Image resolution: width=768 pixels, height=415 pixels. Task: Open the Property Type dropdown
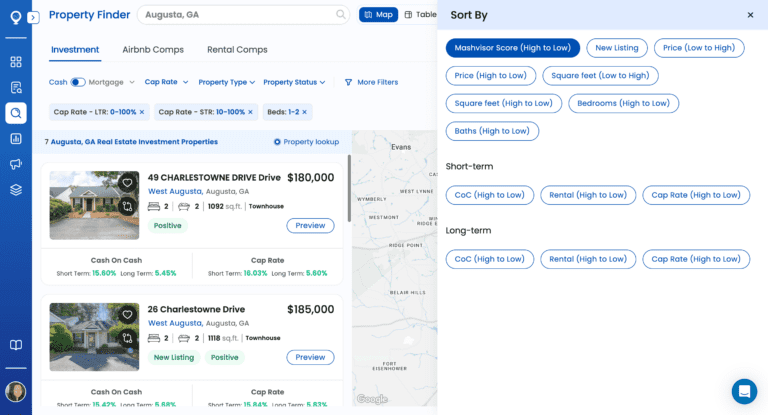(226, 82)
